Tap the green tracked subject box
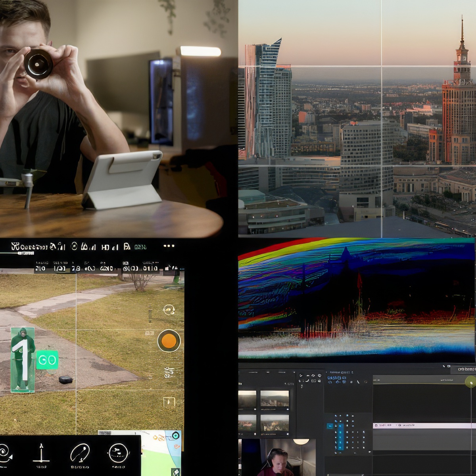 [23, 360]
